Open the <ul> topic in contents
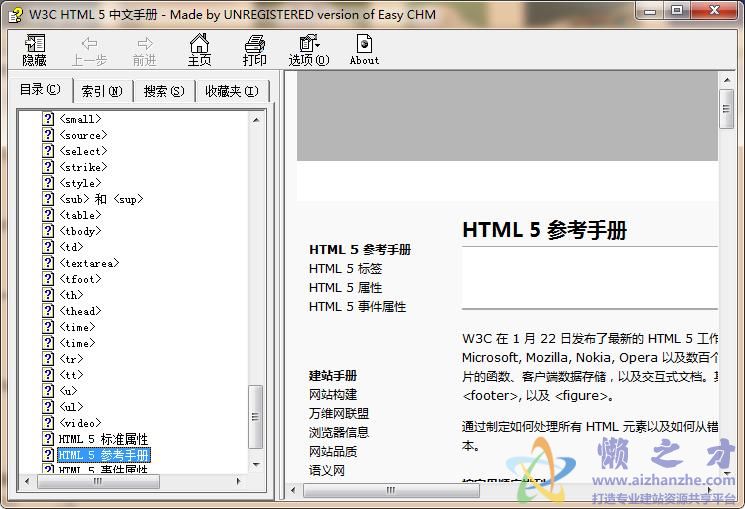 click(x=71, y=407)
